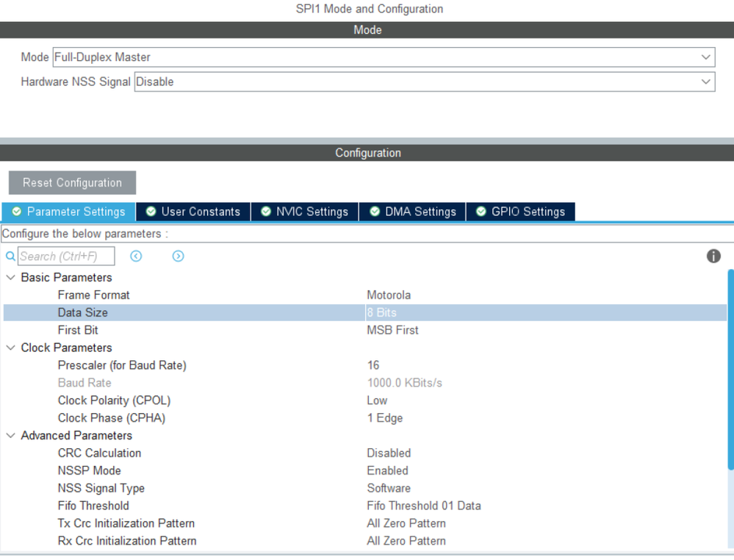Image resolution: width=734 pixels, height=560 pixels.
Task: Click the search magnifier icon
Action: coord(10,256)
